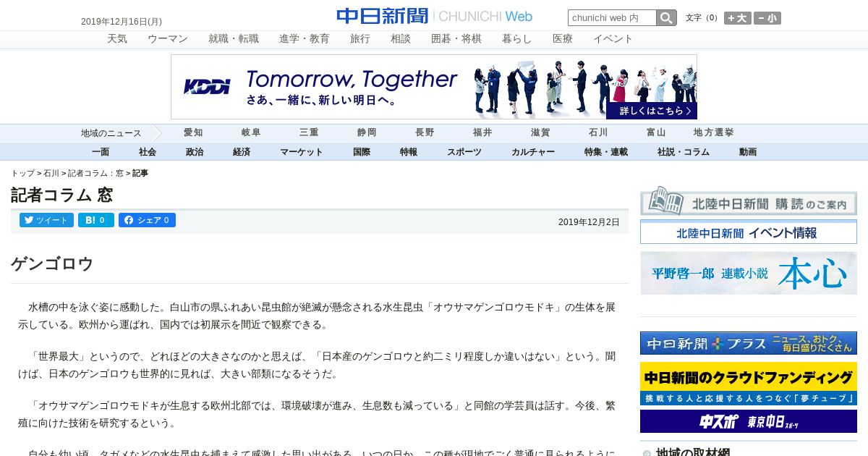Go to 特報 section
This screenshot has height=456, width=868.
[409, 152]
